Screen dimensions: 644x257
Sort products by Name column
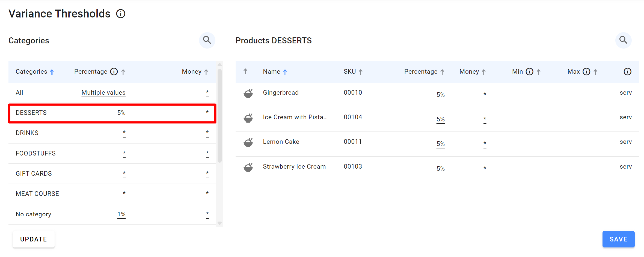pos(285,72)
